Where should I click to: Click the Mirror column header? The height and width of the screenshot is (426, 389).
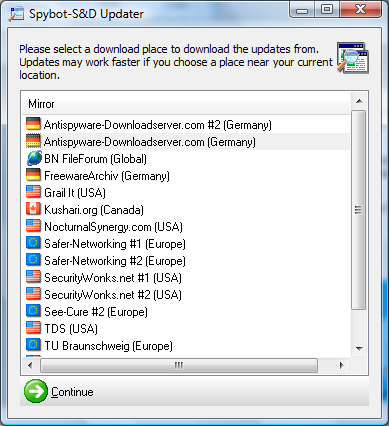pos(186,104)
